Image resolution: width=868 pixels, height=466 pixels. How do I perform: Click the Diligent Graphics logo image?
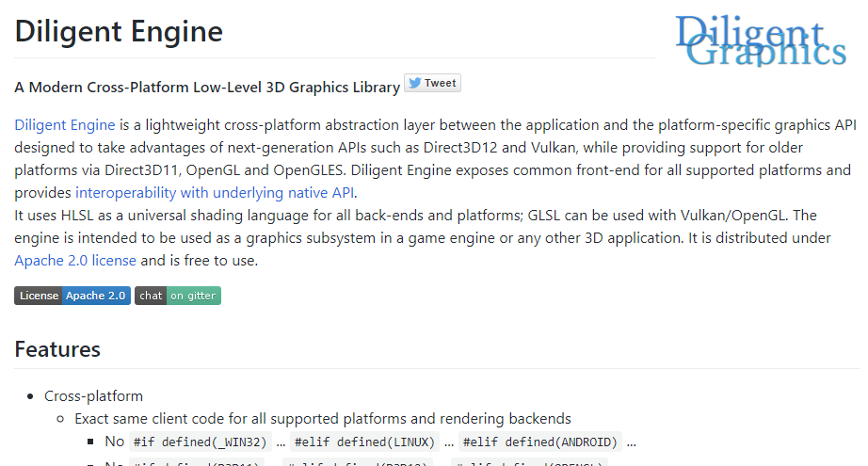click(x=761, y=40)
